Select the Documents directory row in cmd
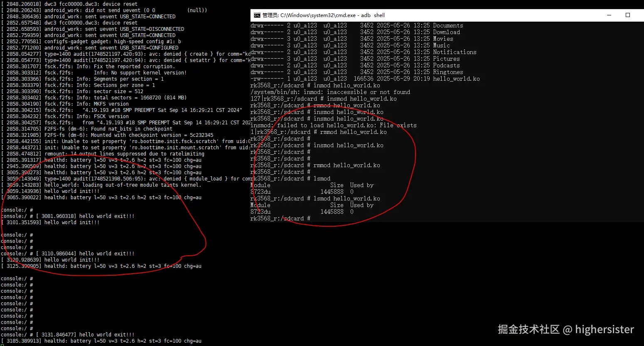The height and width of the screenshot is (346, 644). pyautogui.click(x=357, y=25)
